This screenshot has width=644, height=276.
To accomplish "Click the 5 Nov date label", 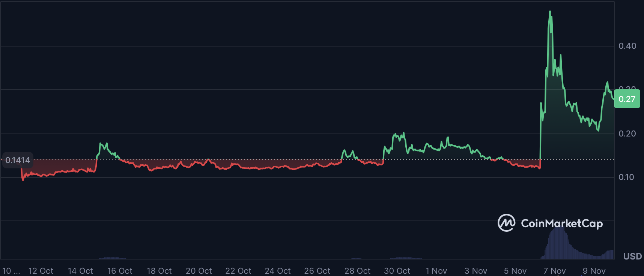I will (x=515, y=271).
